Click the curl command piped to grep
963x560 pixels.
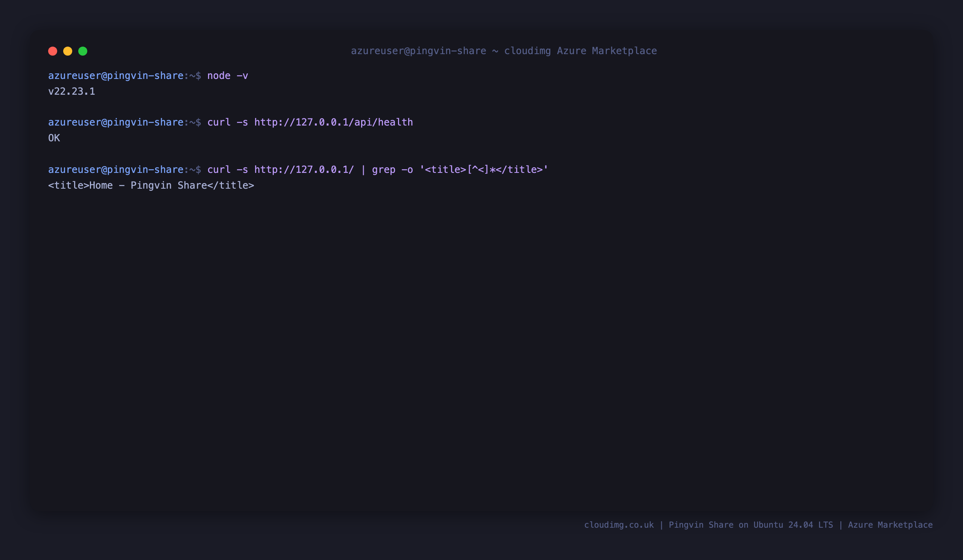coord(378,170)
